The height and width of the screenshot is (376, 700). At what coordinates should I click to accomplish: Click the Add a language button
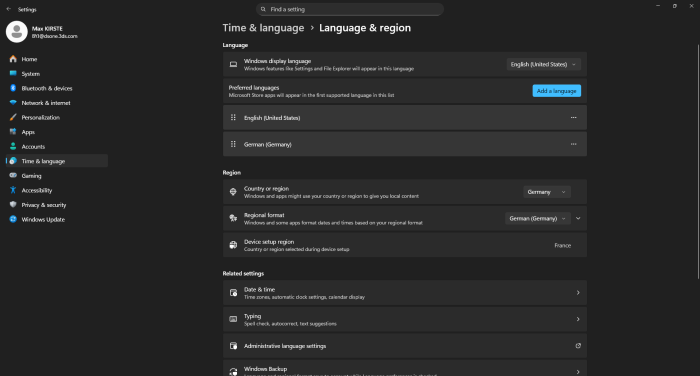[557, 91]
